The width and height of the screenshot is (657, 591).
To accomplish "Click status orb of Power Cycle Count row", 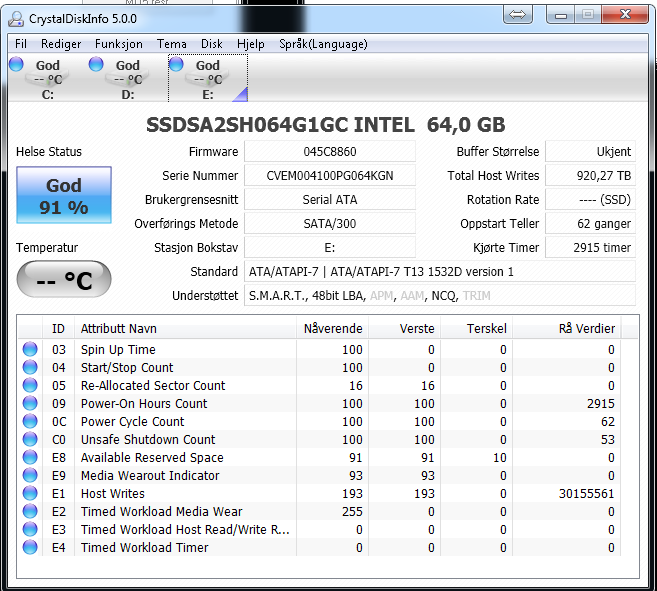I will tap(30, 421).
